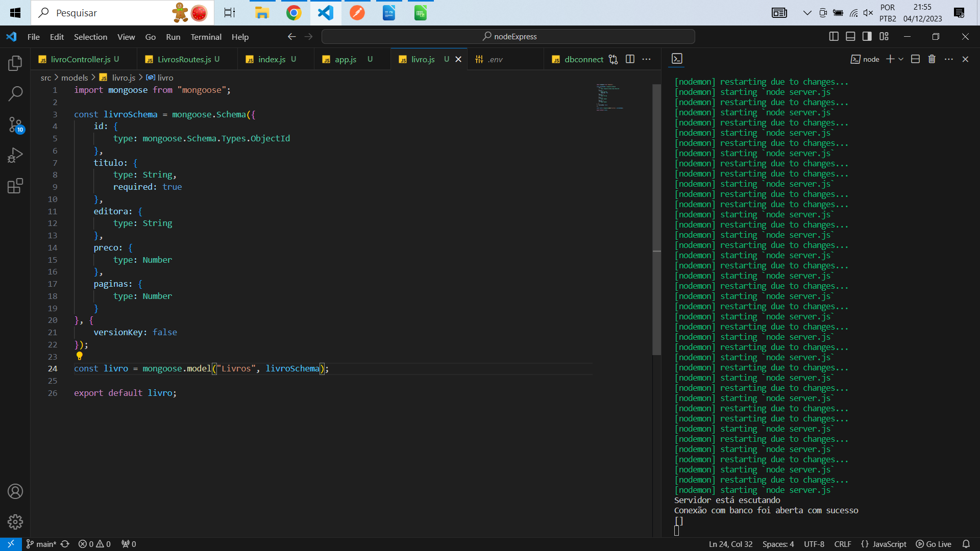This screenshot has width=980, height=551.
Task: Open editor More Actions ellipsis
Action: point(646,59)
